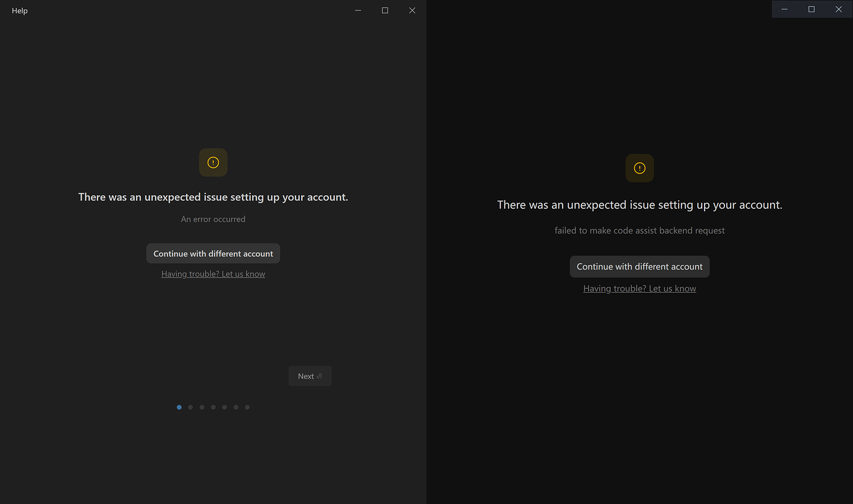This screenshot has width=853, height=504.
Task: Open 'Having trouble? Let us know' in Help window
Action: pyautogui.click(x=213, y=274)
